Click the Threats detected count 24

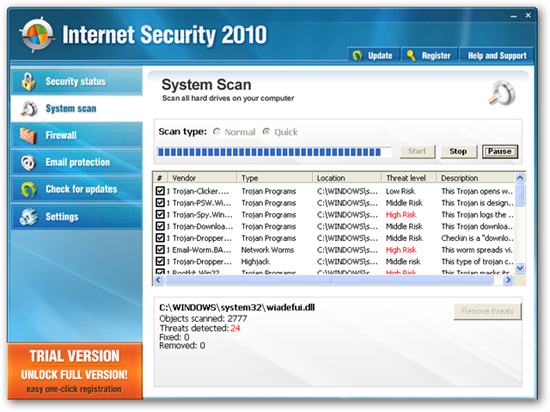[x=235, y=328]
